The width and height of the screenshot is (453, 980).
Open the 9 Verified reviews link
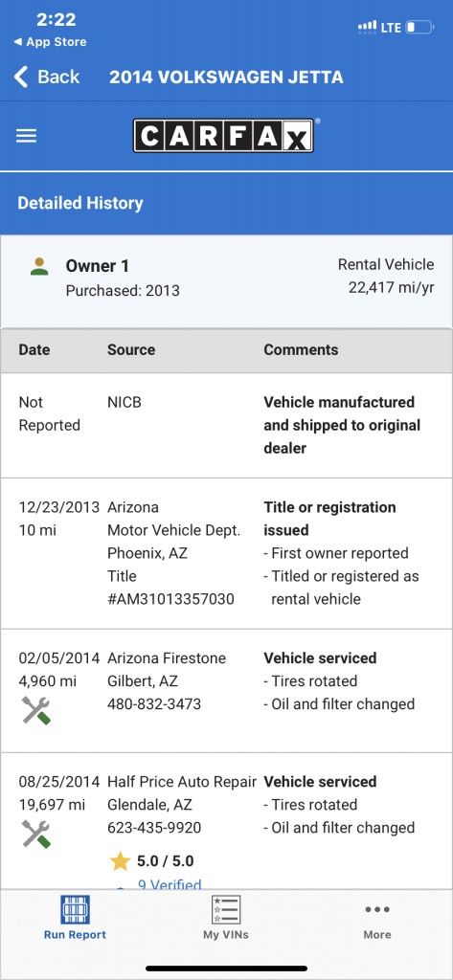(x=170, y=883)
